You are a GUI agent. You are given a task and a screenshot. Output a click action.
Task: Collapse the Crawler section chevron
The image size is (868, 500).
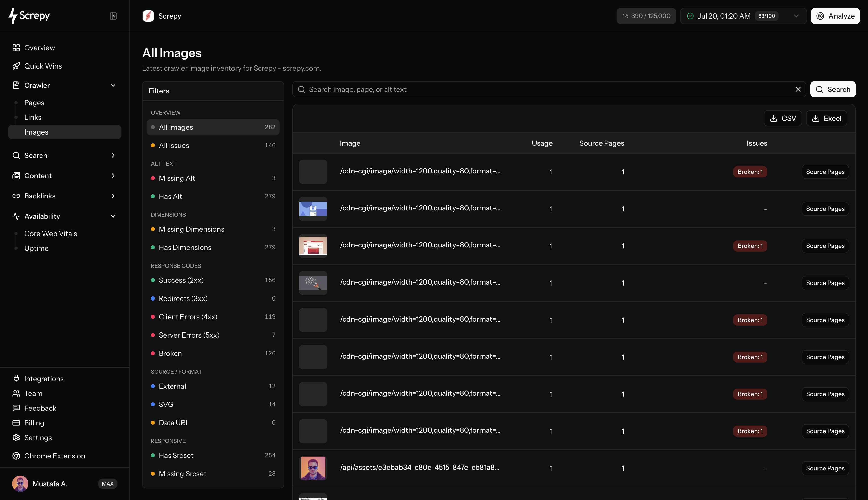pyautogui.click(x=113, y=85)
